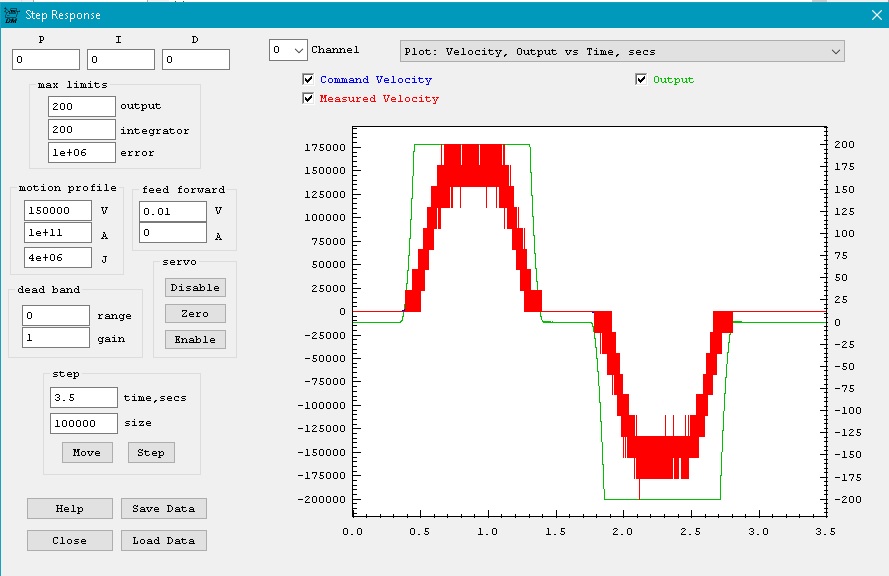Click the servo Zero button
Screen dimensions: 889x576
[x=195, y=314]
